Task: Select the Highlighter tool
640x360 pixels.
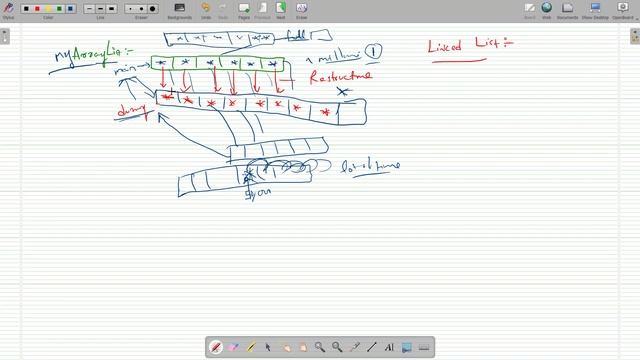Action: click(251, 347)
